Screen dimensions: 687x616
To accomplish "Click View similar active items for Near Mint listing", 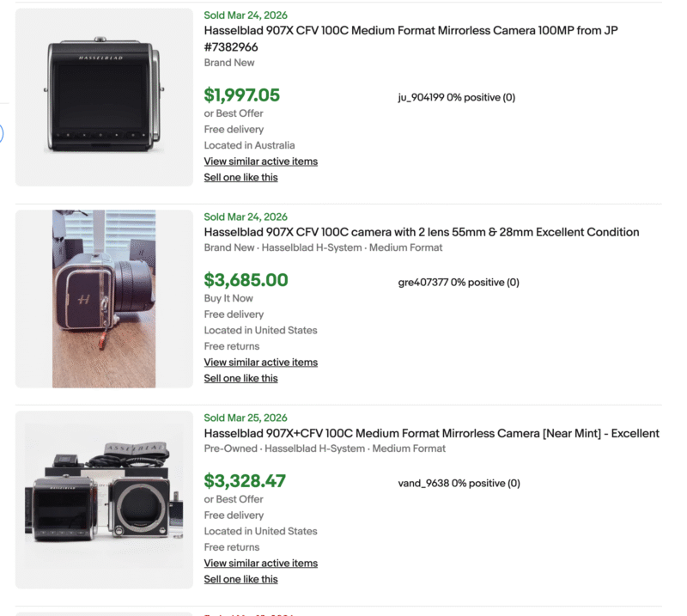I will pyautogui.click(x=260, y=563).
